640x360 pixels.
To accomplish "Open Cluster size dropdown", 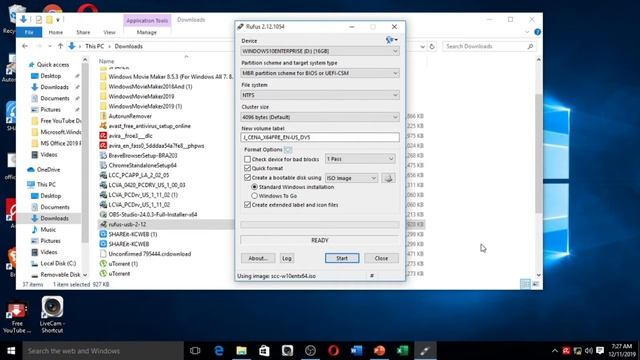I will click(x=320, y=117).
